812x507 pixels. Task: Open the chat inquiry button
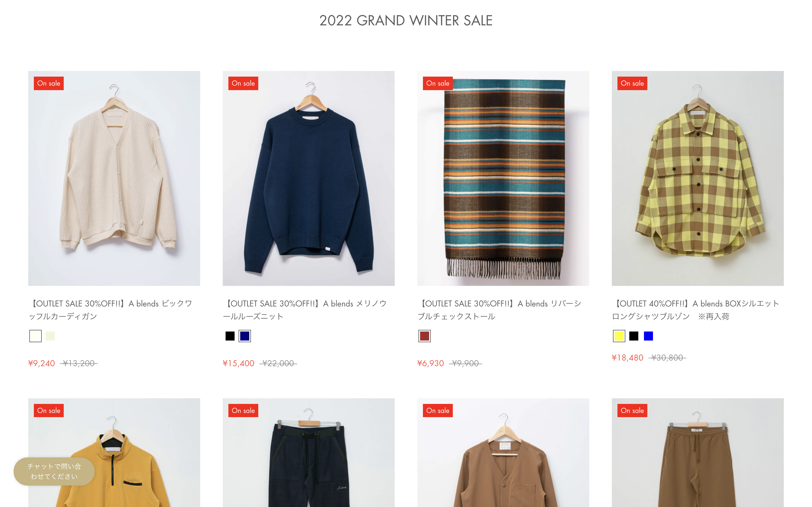click(x=54, y=471)
